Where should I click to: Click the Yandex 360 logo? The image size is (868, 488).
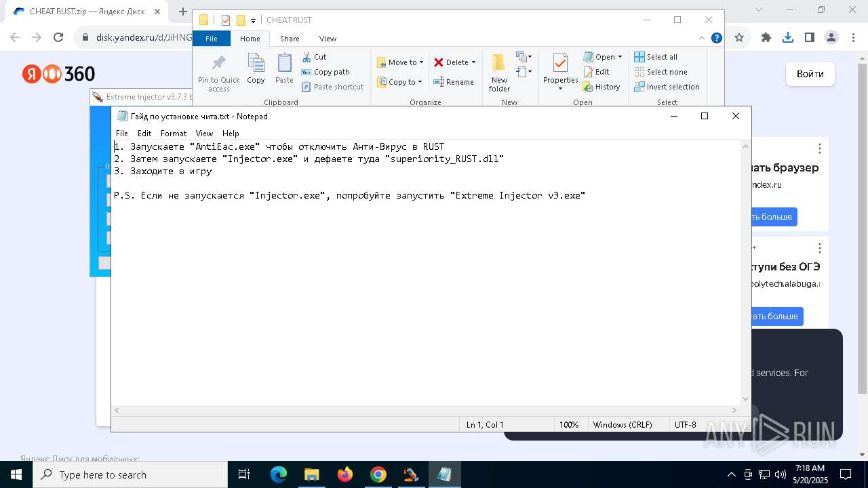58,74
